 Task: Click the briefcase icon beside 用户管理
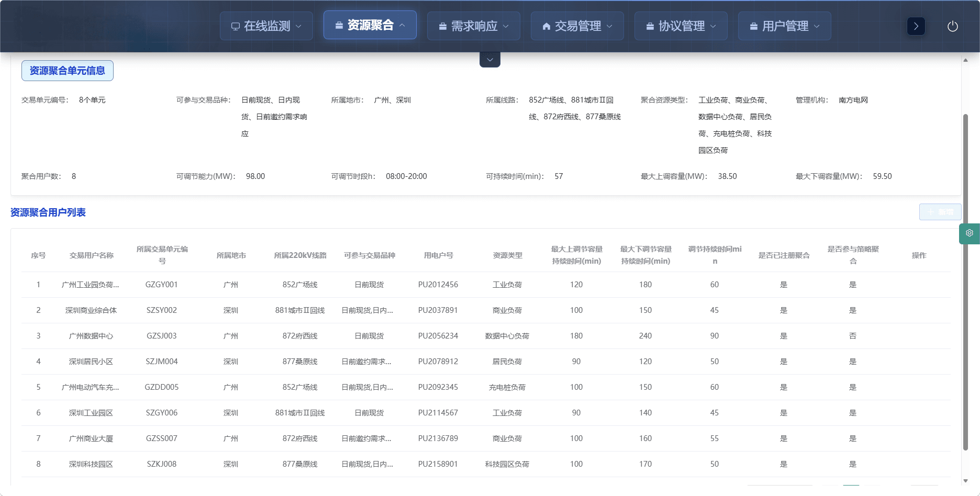[x=753, y=26]
